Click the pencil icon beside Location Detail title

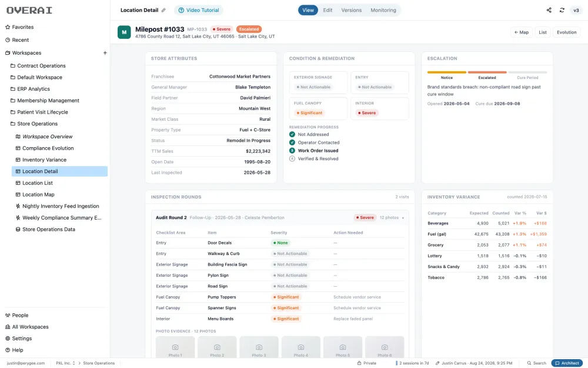[163, 10]
